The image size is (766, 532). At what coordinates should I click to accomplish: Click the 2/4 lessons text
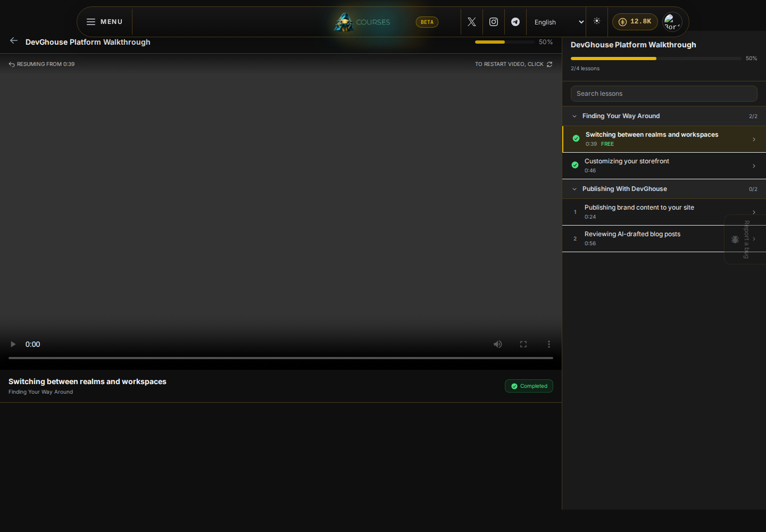click(x=585, y=69)
